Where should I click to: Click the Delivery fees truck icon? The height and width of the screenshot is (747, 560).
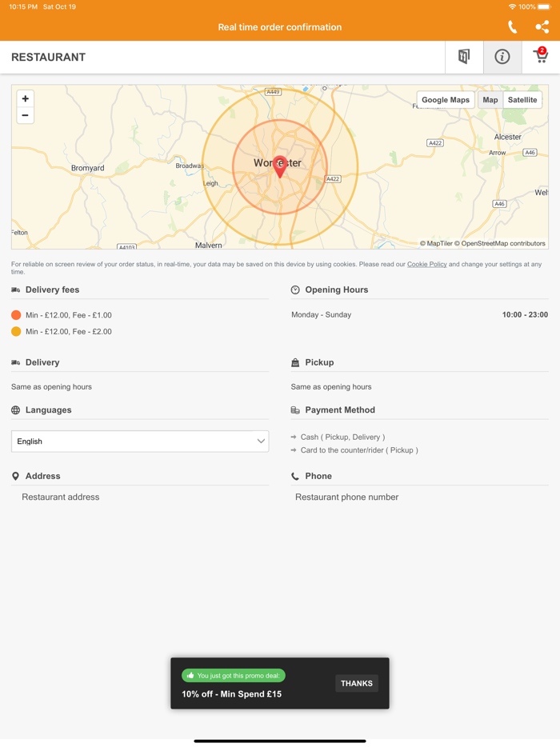[16, 290]
